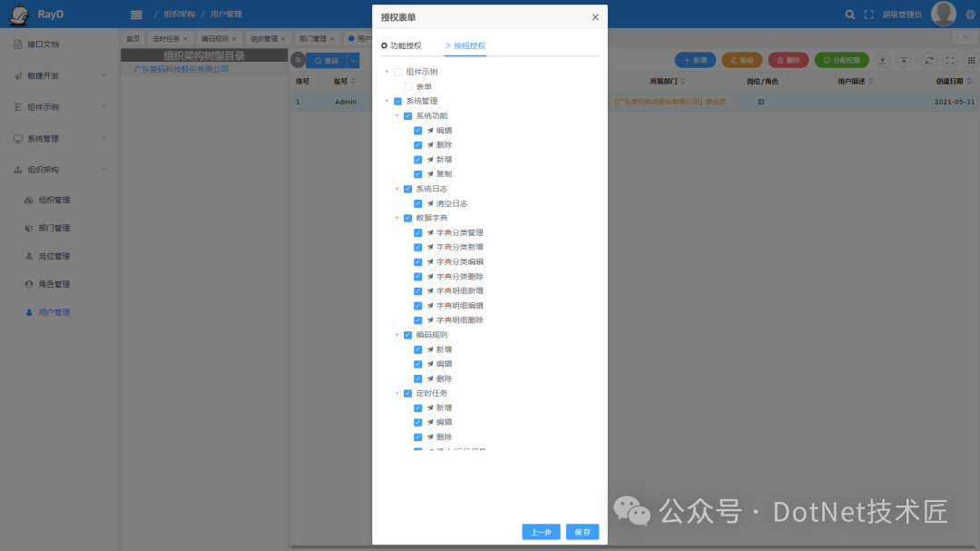The height and width of the screenshot is (551, 980).
Task: Open the user avatar in the header
Action: tap(943, 14)
